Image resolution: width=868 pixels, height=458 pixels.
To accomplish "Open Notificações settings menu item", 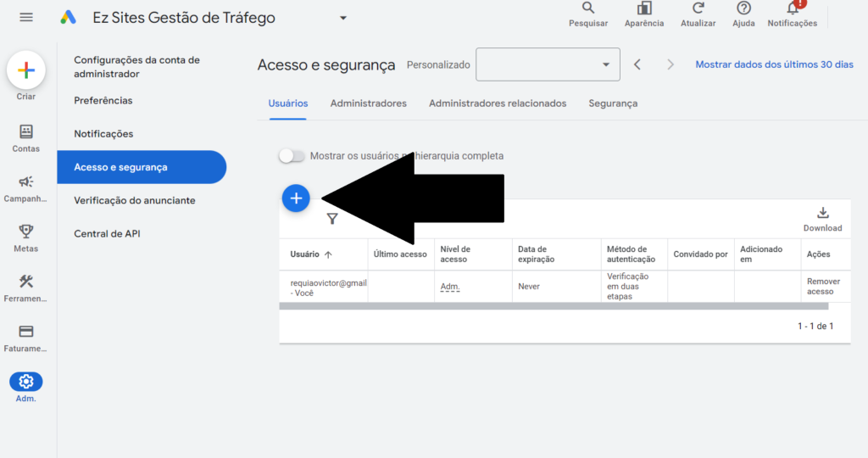I will tap(103, 133).
